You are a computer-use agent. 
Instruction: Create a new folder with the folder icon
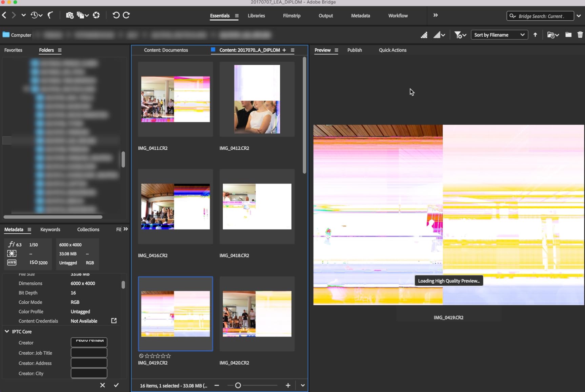pyautogui.click(x=568, y=35)
